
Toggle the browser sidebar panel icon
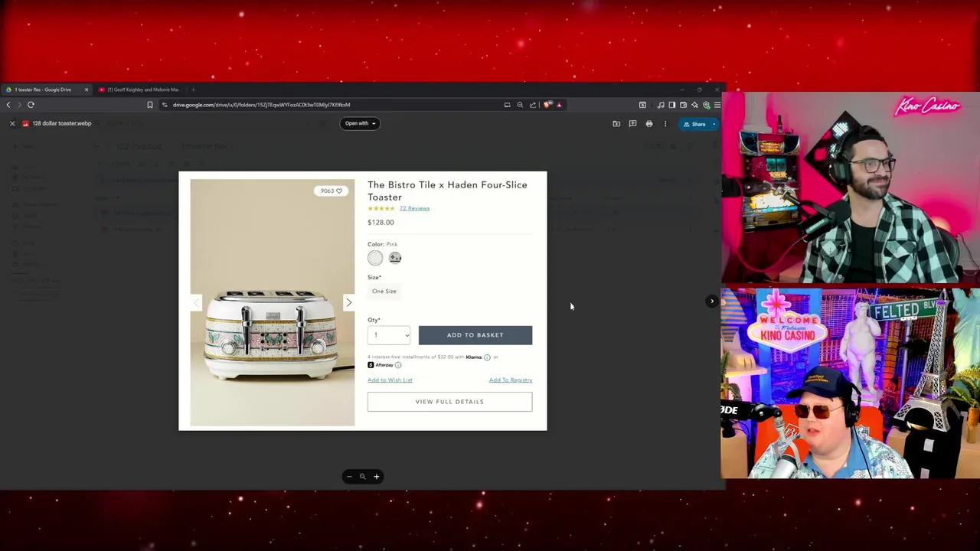[671, 105]
